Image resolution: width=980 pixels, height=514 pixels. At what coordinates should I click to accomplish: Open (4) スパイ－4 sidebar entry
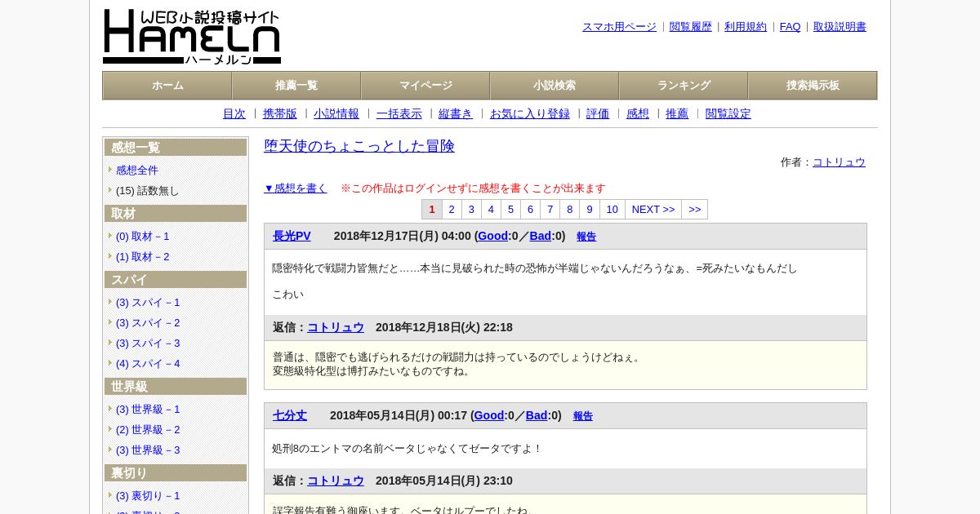tap(148, 364)
